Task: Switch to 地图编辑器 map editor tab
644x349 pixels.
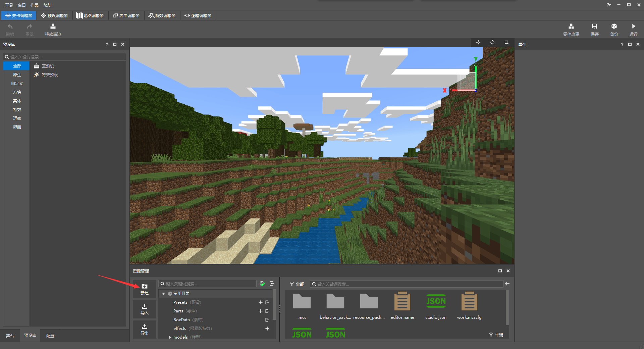Action: (90, 15)
